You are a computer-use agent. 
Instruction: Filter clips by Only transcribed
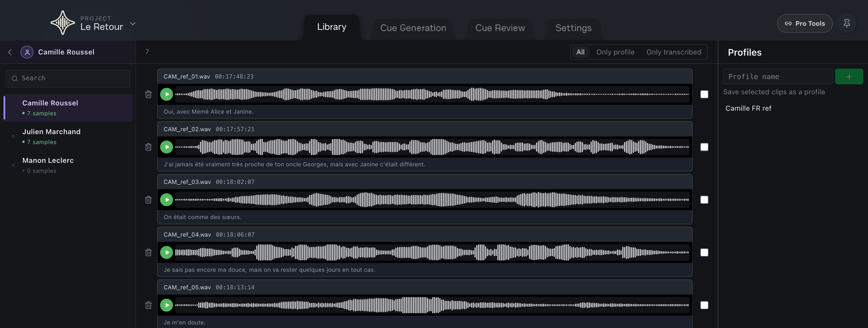(674, 52)
